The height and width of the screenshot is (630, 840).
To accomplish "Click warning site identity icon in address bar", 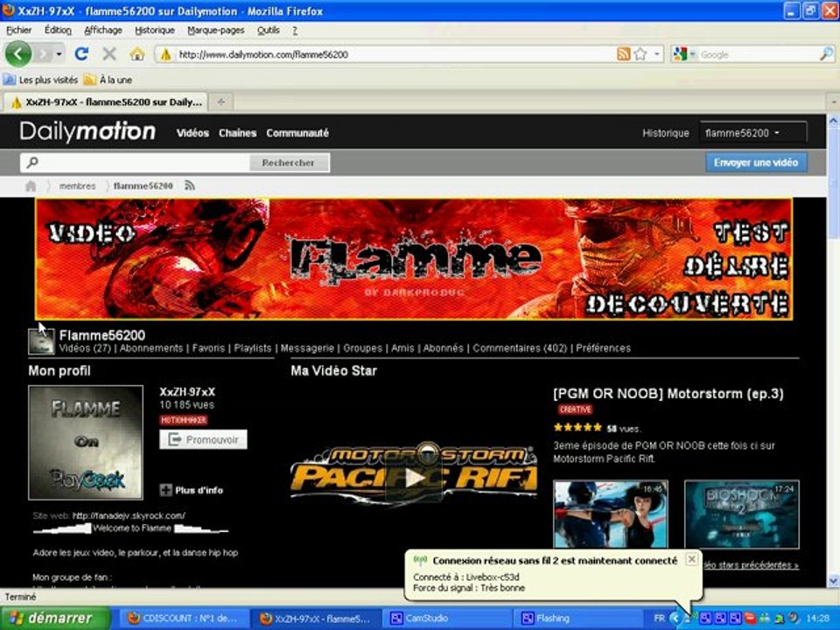I will tap(166, 54).
